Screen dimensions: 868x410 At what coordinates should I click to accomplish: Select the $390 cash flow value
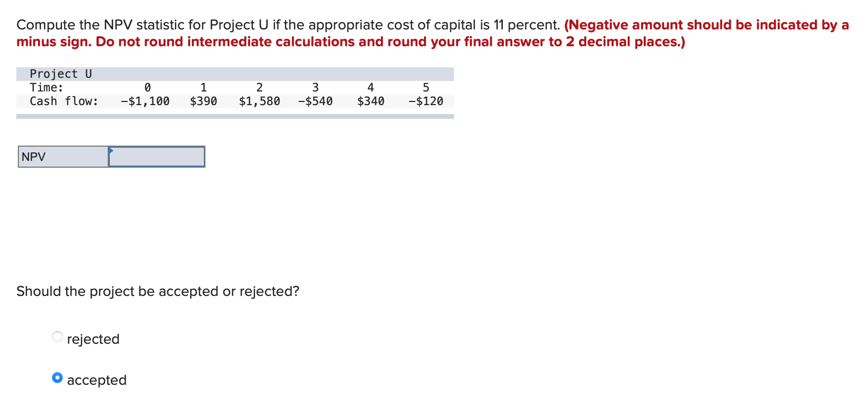(x=204, y=101)
